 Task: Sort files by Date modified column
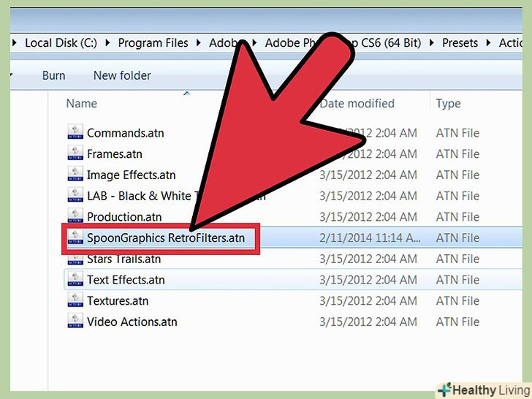pos(357,103)
